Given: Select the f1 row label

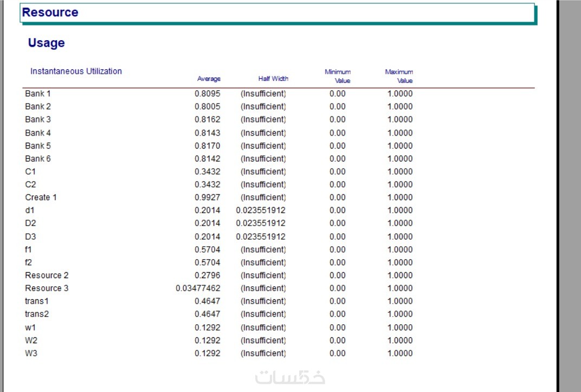Looking at the screenshot, I should click(28, 249).
